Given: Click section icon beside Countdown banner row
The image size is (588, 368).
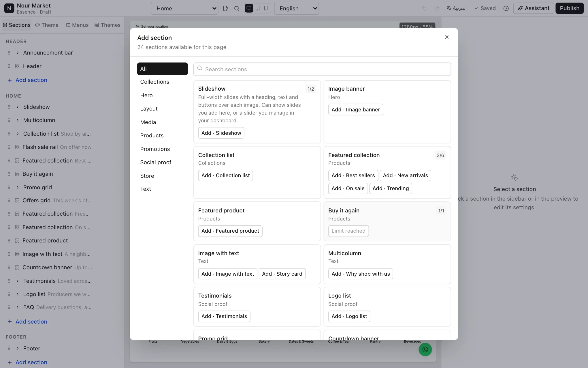Looking at the screenshot, I should pyautogui.click(x=17, y=268).
